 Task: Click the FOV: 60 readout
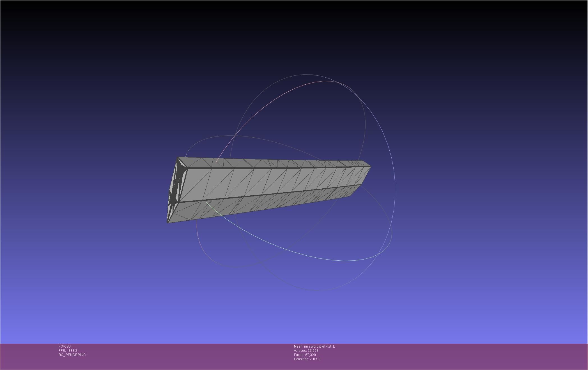click(x=65, y=346)
